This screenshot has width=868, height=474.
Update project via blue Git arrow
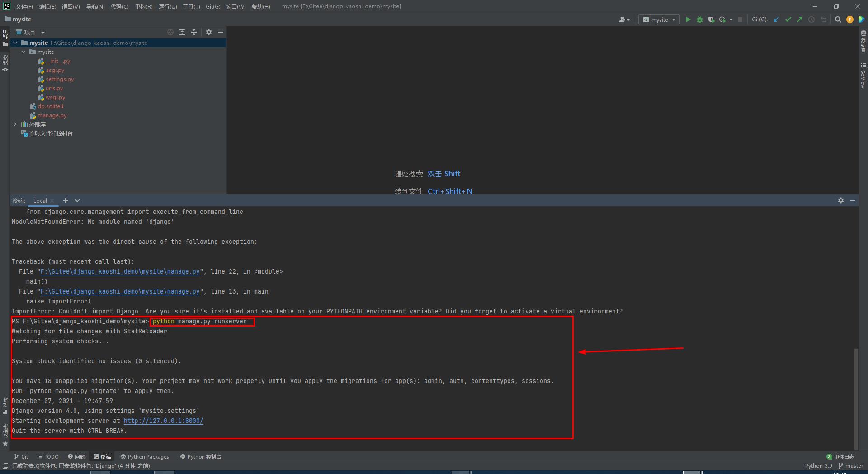(776, 19)
